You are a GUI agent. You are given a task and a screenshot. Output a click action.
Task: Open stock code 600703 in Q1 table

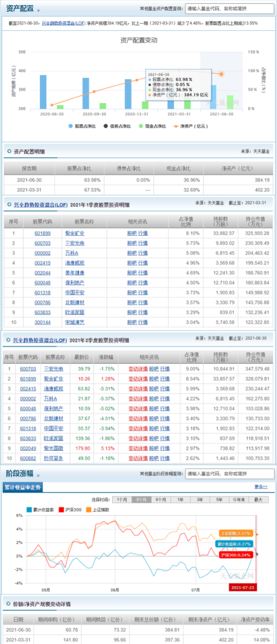(43, 243)
